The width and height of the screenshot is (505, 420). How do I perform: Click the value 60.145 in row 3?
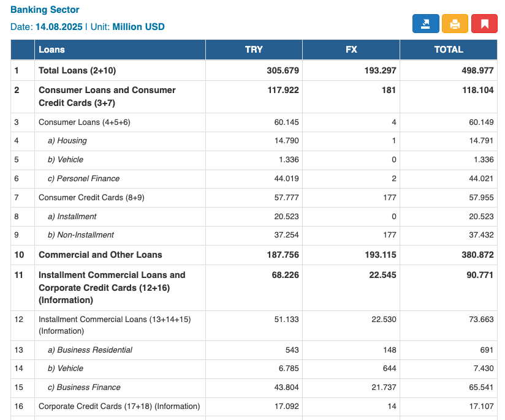(x=286, y=122)
